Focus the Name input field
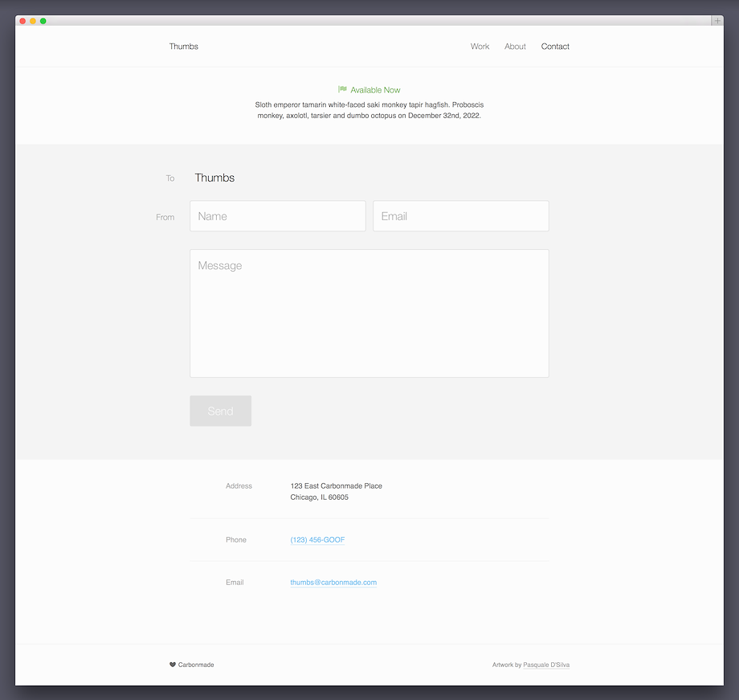This screenshot has height=700, width=739. 277,216
